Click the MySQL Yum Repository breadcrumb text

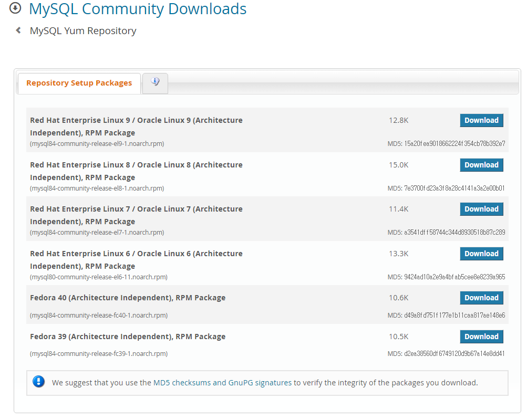[x=83, y=31]
